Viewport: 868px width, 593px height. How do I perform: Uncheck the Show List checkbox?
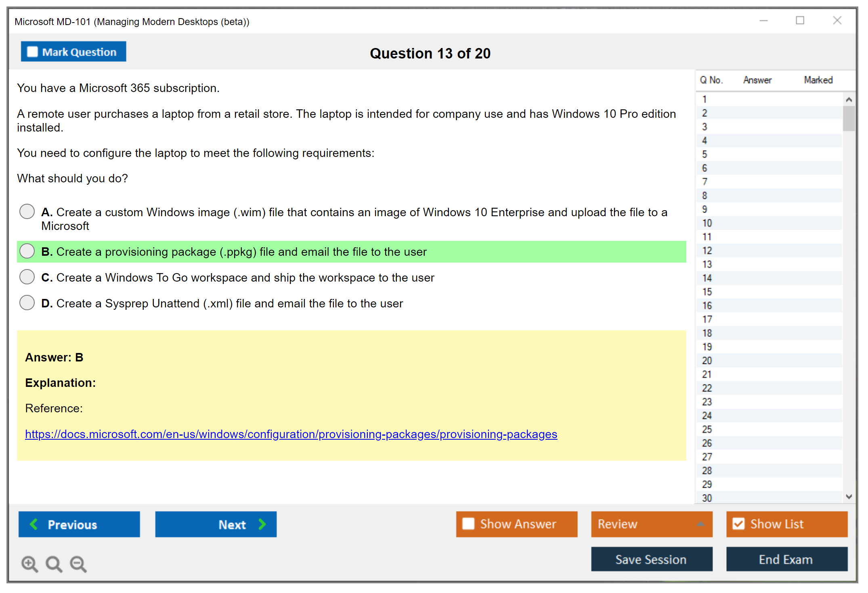(738, 524)
